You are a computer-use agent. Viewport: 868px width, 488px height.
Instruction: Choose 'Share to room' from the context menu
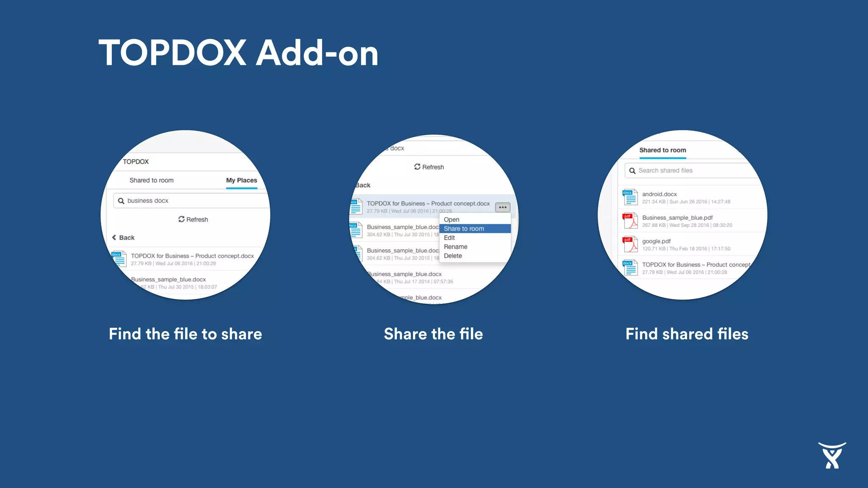click(475, 229)
